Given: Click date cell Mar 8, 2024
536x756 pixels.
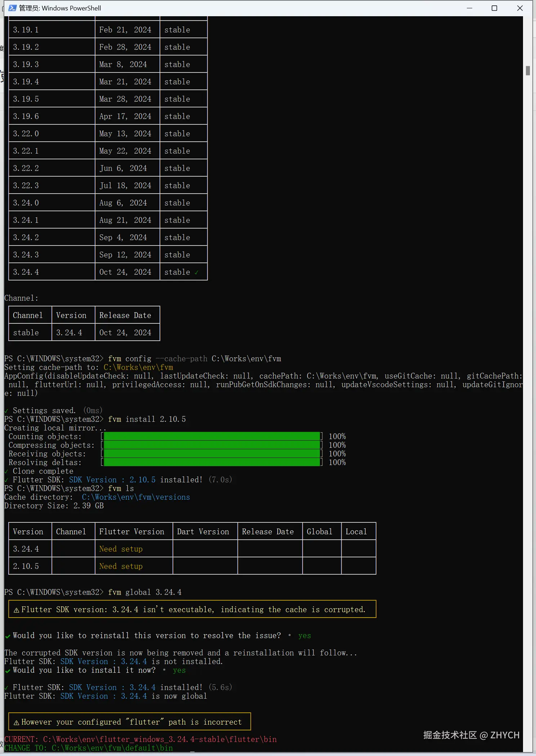Looking at the screenshot, I should click(x=123, y=65).
